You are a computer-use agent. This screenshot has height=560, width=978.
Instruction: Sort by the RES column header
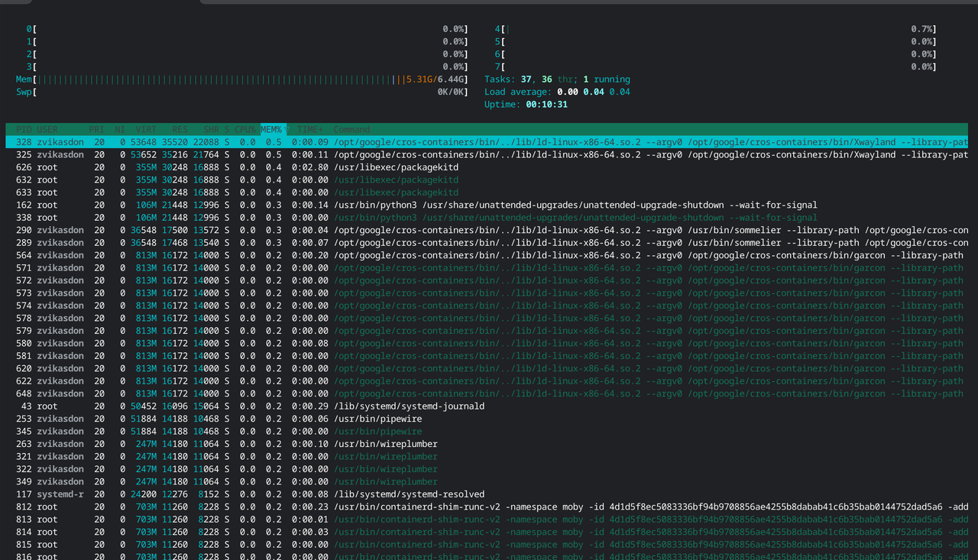point(180,130)
